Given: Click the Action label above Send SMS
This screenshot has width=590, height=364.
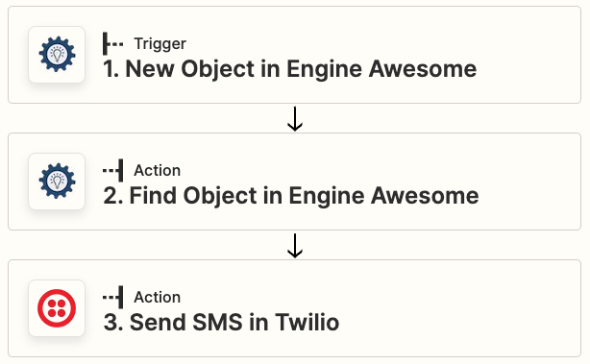Looking at the screenshot, I should [158, 298].
